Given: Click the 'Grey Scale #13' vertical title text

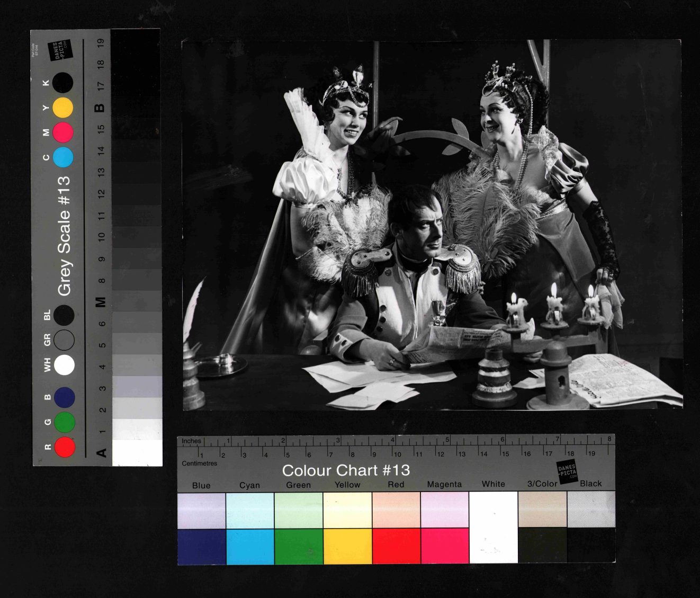Looking at the screenshot, I should pyautogui.click(x=64, y=236).
